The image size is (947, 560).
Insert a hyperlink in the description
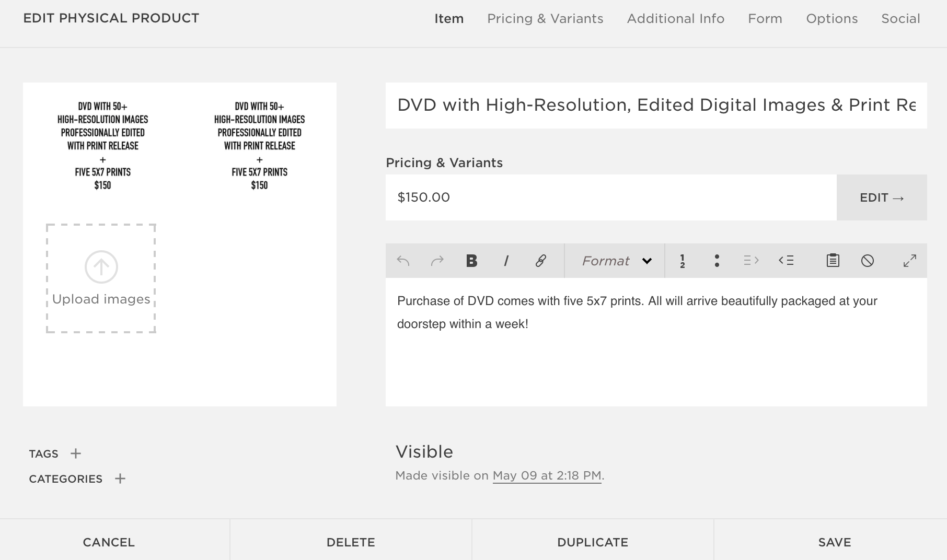tap(540, 261)
